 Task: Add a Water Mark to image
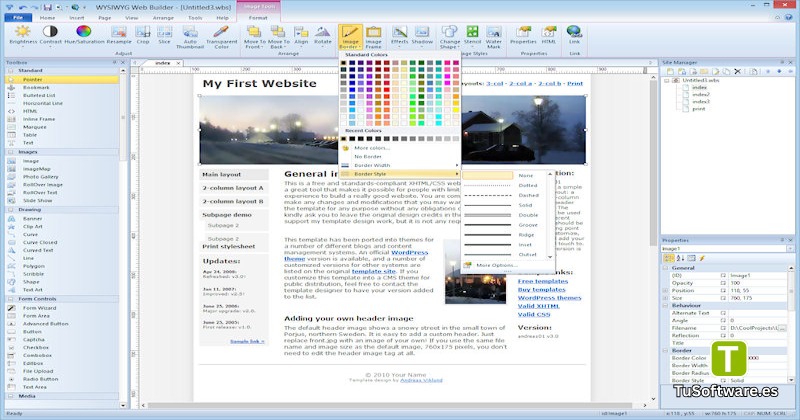[x=493, y=37]
